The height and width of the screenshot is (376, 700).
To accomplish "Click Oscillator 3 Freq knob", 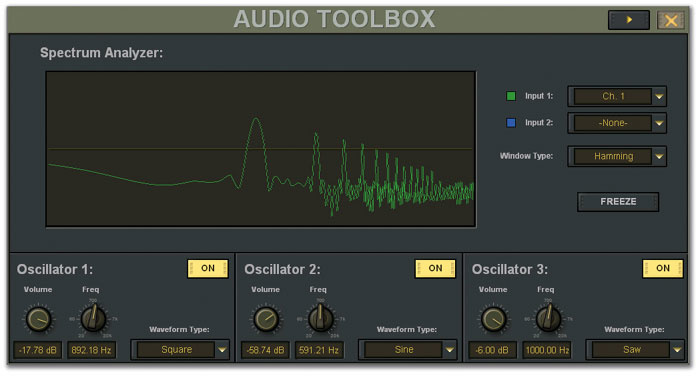I will pos(548,318).
